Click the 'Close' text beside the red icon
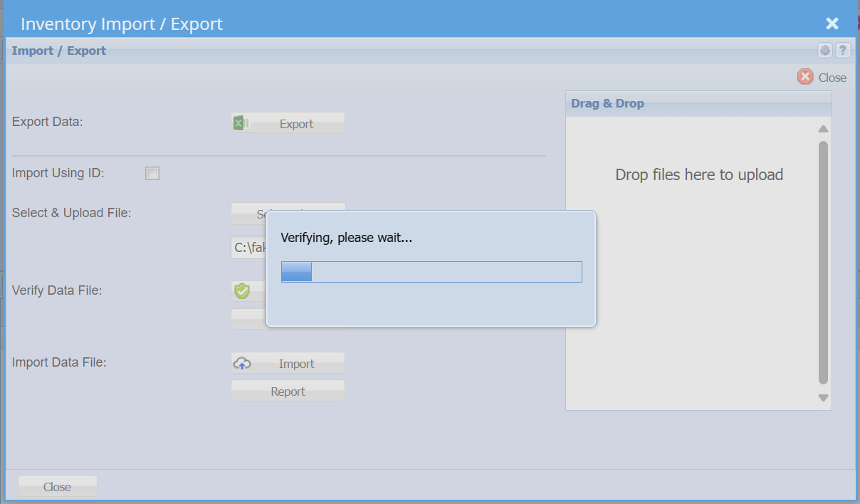 pos(832,78)
